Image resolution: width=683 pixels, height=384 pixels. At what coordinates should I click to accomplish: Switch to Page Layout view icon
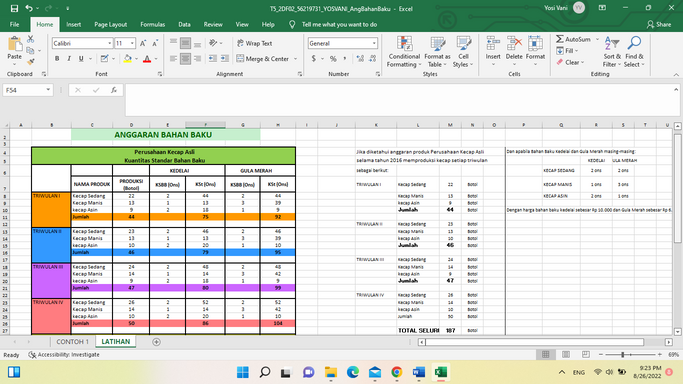tap(566, 354)
